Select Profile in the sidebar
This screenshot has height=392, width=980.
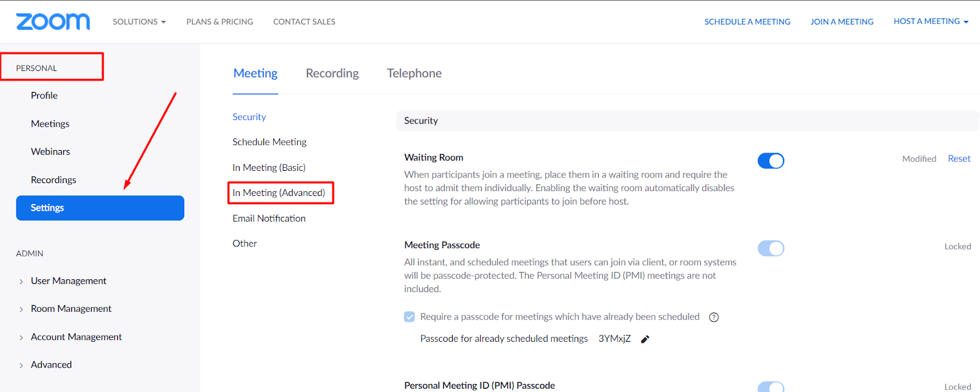[x=44, y=96]
